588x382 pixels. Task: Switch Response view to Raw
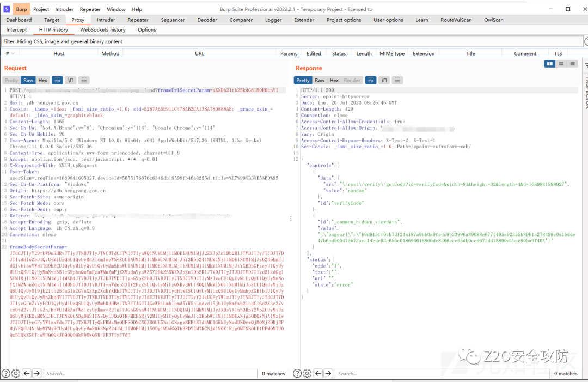tap(320, 80)
